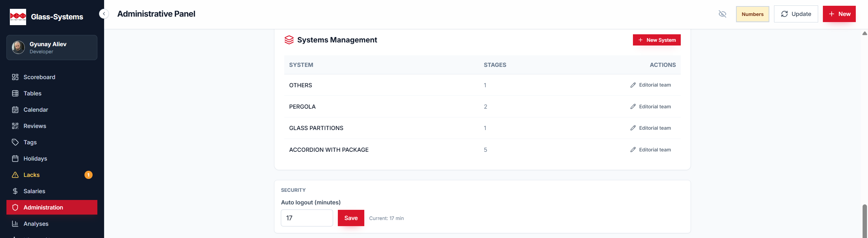Click the Scoreboard grid icon

pos(15,77)
